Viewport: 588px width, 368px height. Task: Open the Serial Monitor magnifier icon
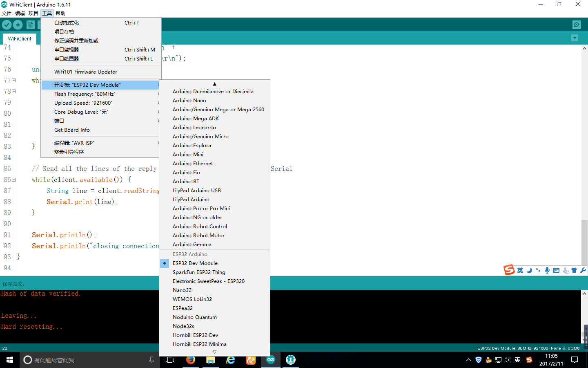(x=576, y=25)
